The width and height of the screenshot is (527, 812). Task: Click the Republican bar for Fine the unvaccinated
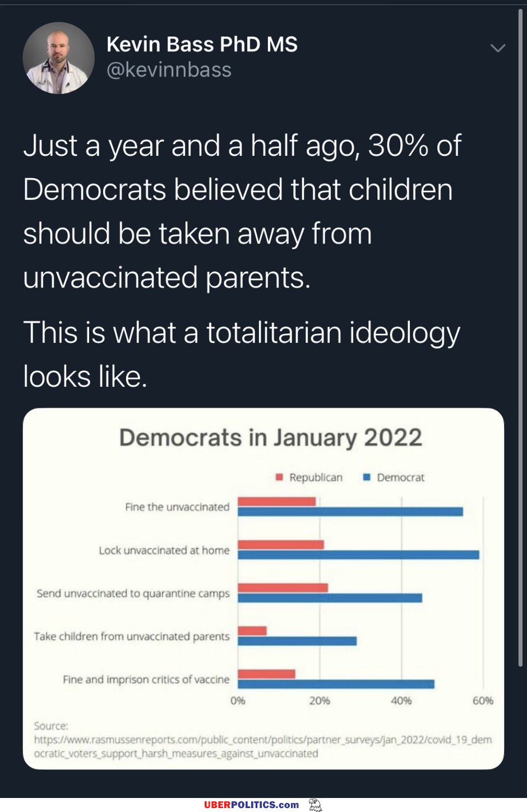[277, 502]
